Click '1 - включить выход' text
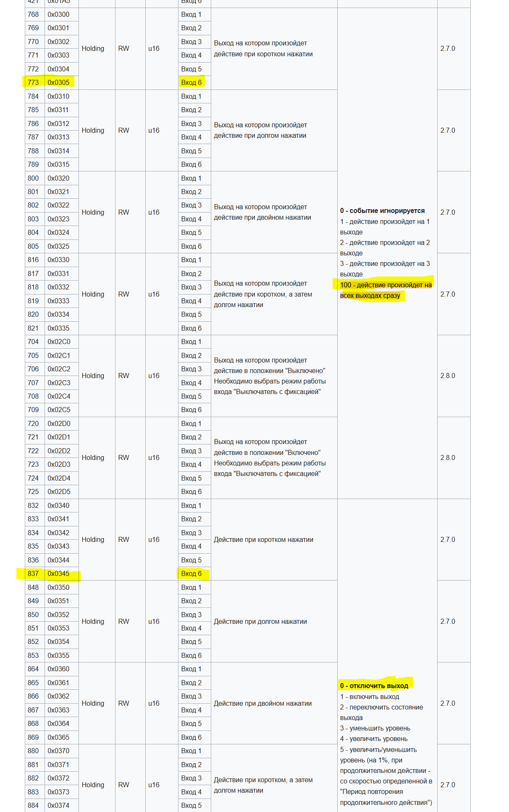The image size is (509, 812). (x=370, y=696)
